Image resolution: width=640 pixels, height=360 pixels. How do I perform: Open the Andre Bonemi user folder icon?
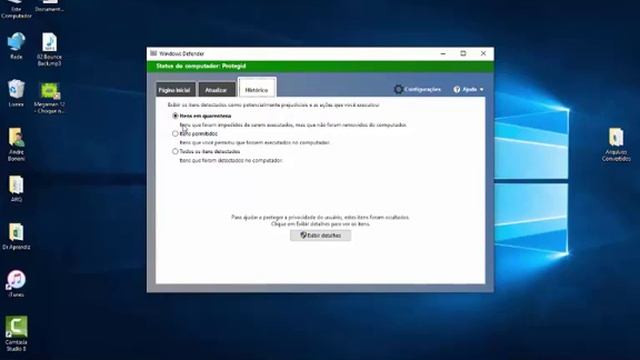pos(16,138)
